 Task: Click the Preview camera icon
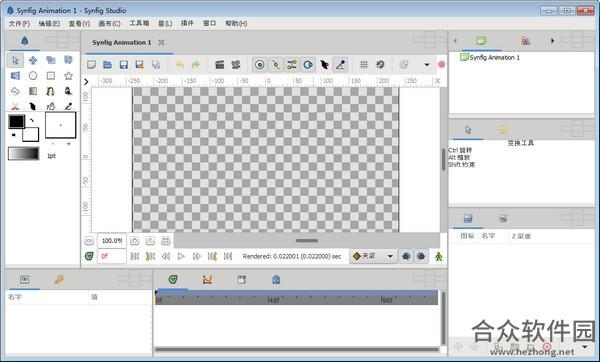pyautogui.click(x=236, y=65)
